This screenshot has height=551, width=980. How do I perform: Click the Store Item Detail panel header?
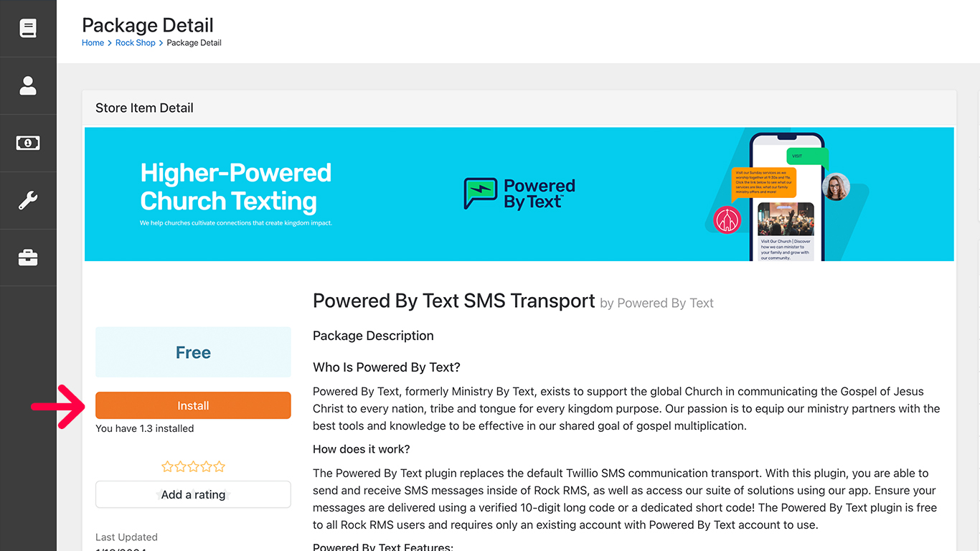click(144, 108)
